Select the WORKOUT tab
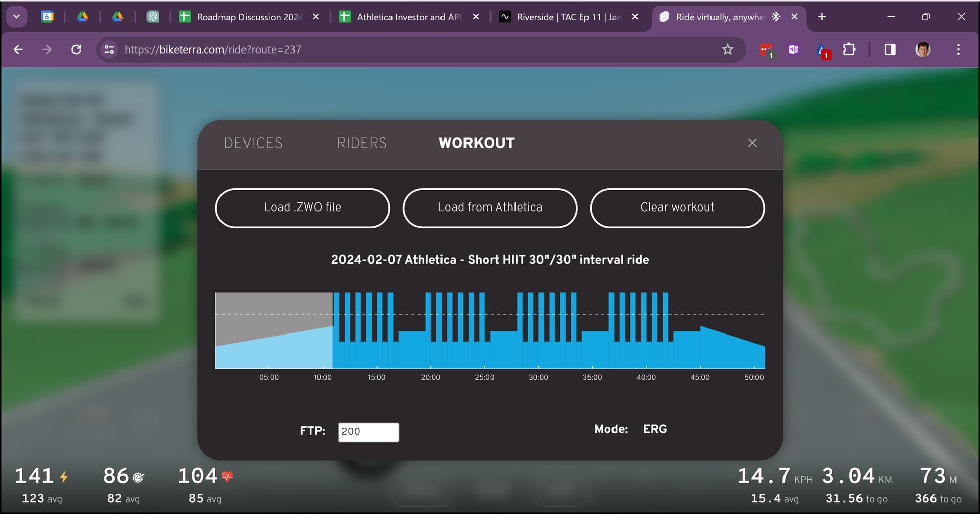Screen dimensions: 980x514 pos(477,143)
